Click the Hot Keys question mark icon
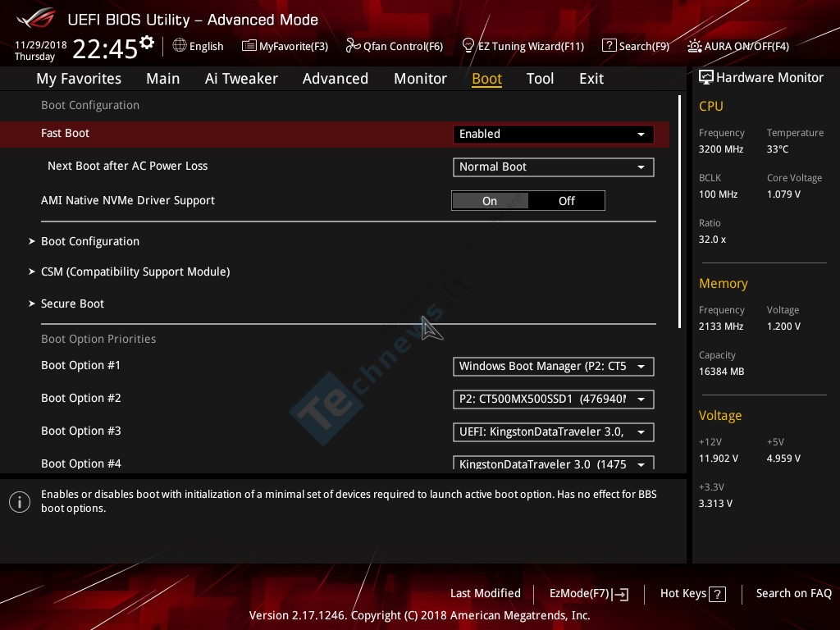The width and height of the screenshot is (840, 630). click(717, 594)
